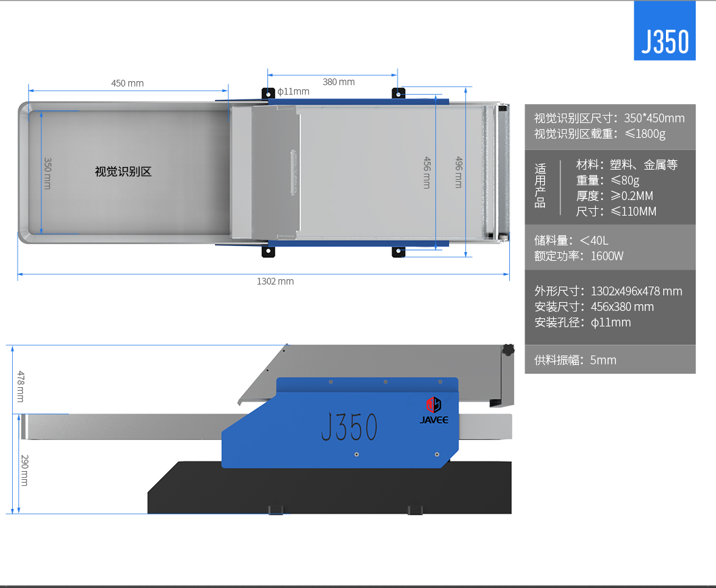Viewport: 716px width, 588px height.
Task: Select the 视觉识别区载重 ≤1800g line
Action: [600, 134]
